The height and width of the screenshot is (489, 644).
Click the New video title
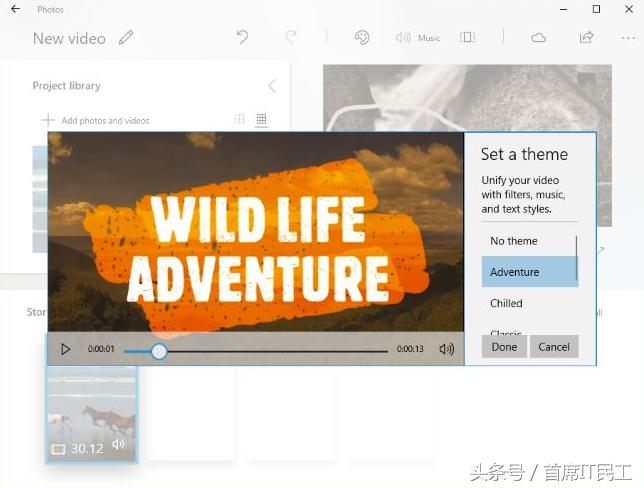pos(69,39)
